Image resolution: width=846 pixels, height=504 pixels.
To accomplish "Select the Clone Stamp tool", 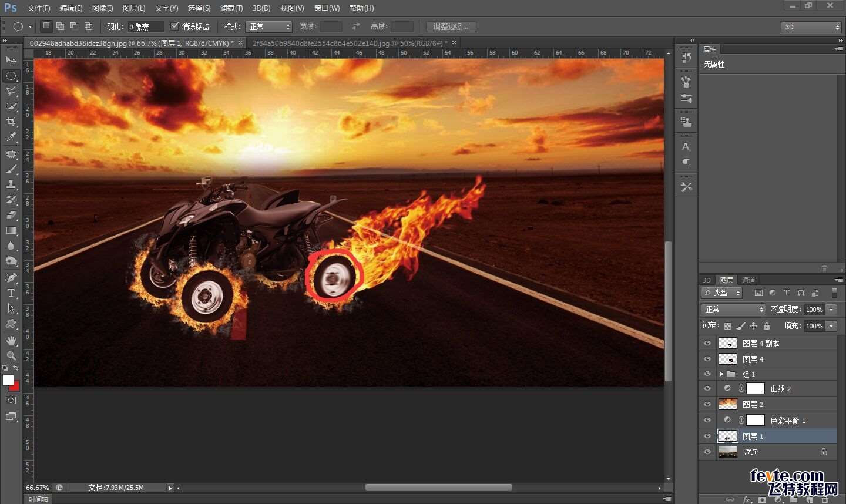I will (x=11, y=184).
